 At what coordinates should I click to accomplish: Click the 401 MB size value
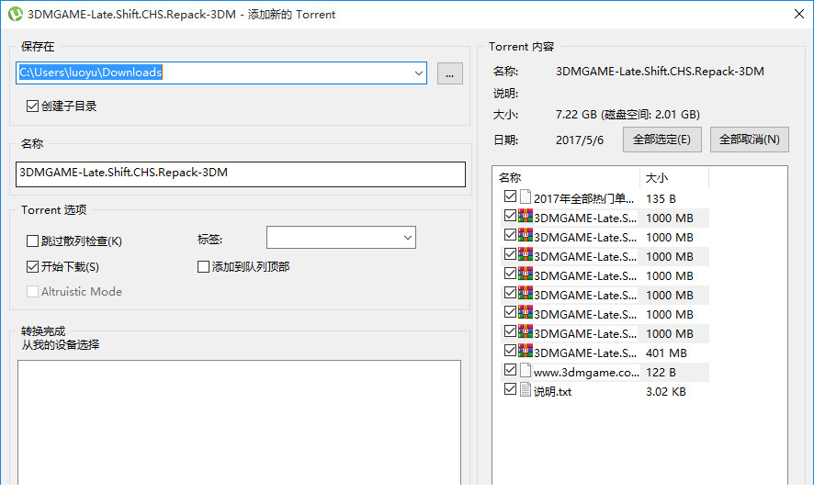pos(666,353)
